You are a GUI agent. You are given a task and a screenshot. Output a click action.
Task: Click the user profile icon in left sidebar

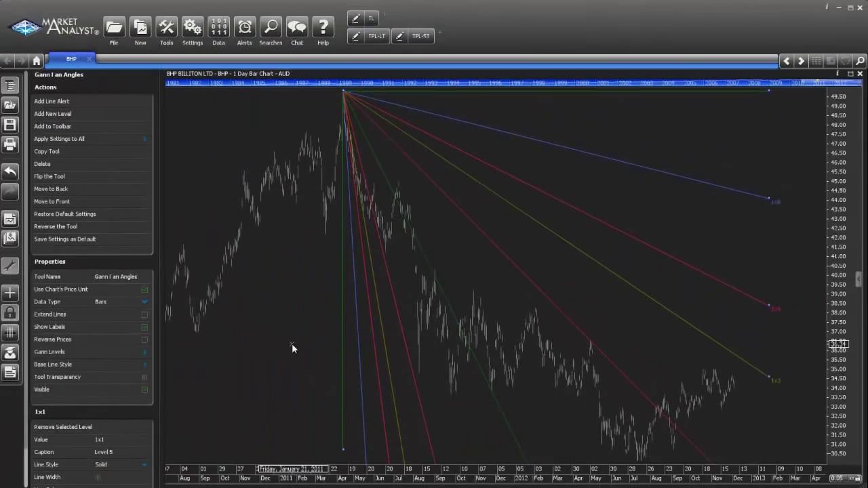[9, 352]
